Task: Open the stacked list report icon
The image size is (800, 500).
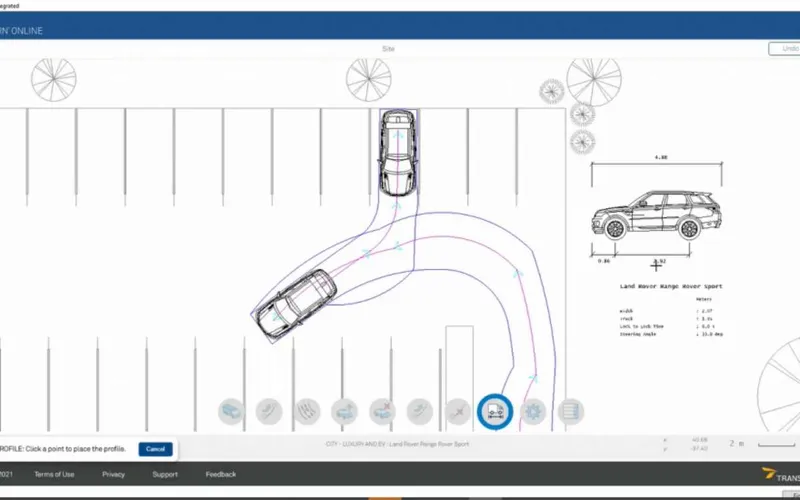Action: pos(570,411)
